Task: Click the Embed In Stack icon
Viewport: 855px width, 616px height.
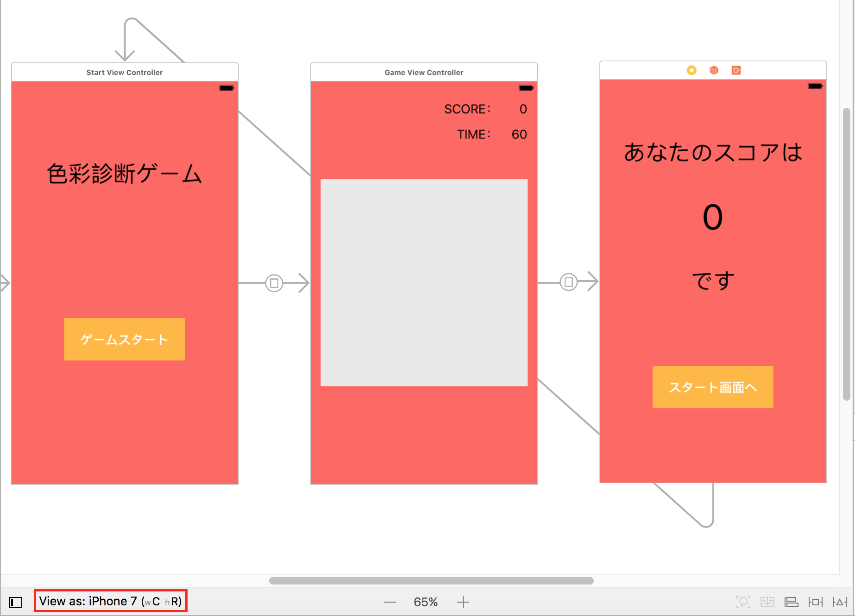Action: (767, 602)
